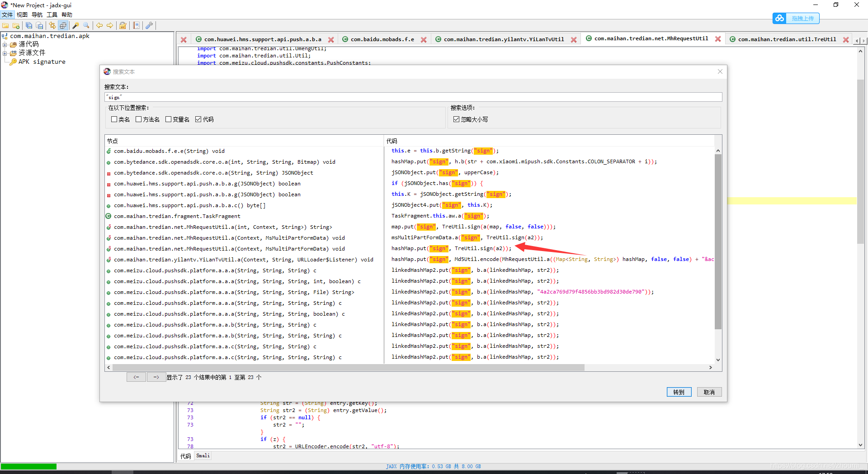Click the editor vertical scrollbar thumb

(x=860, y=162)
